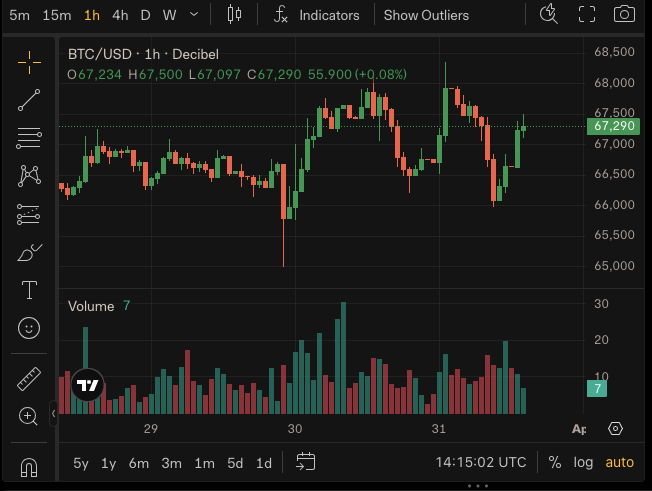Activate the zoom in tool

tap(28, 416)
